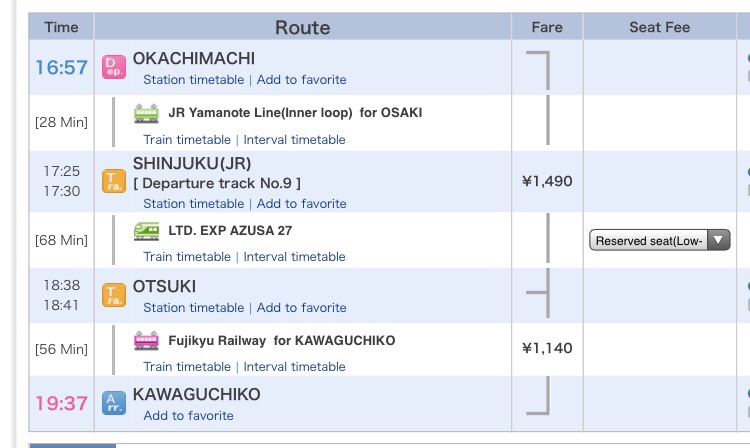This screenshot has width=750, height=448.
Task: Open Train timetable for AZUSA 27
Action: [187, 257]
